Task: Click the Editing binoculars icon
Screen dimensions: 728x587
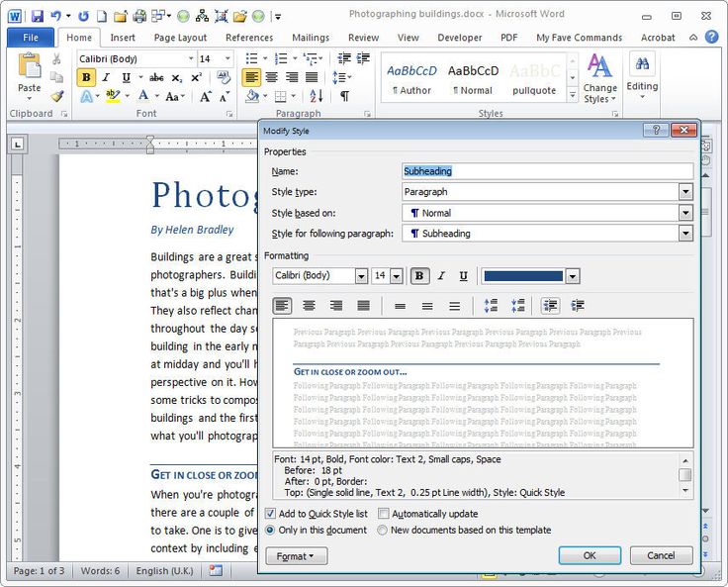Action: pos(642,63)
